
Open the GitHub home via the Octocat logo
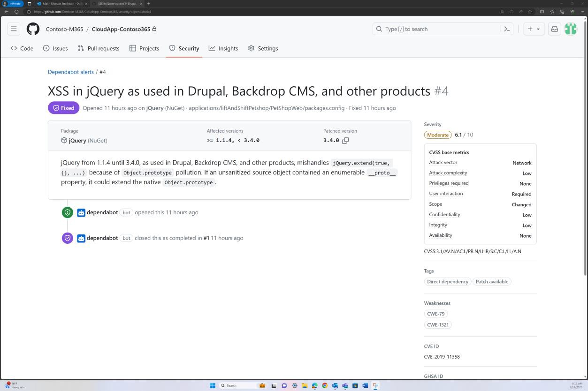33,29
